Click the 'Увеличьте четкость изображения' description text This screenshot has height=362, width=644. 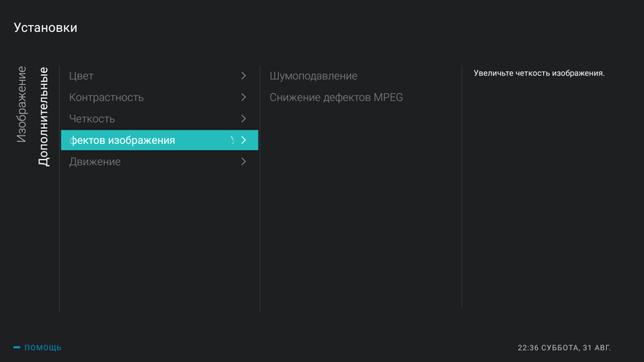539,73
